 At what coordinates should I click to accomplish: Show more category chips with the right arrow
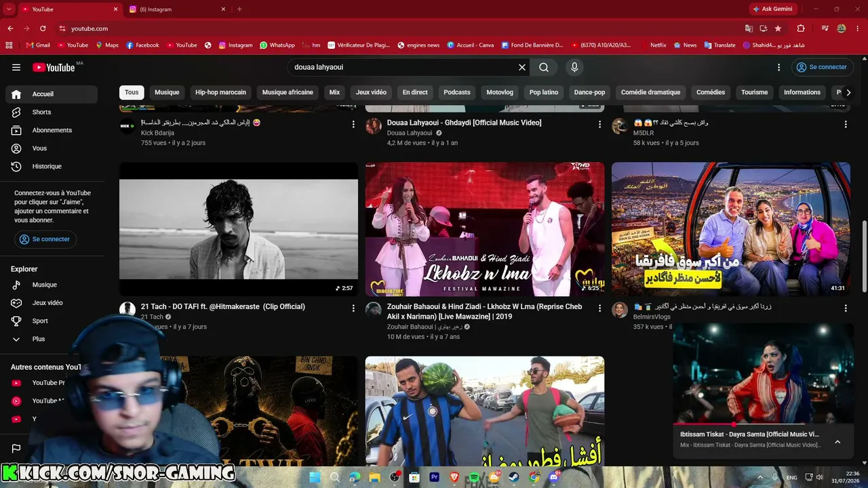pos(848,92)
